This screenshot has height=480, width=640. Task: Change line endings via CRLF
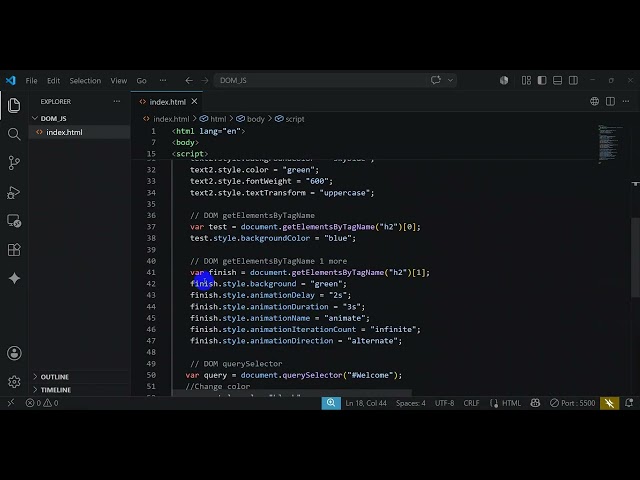471,403
